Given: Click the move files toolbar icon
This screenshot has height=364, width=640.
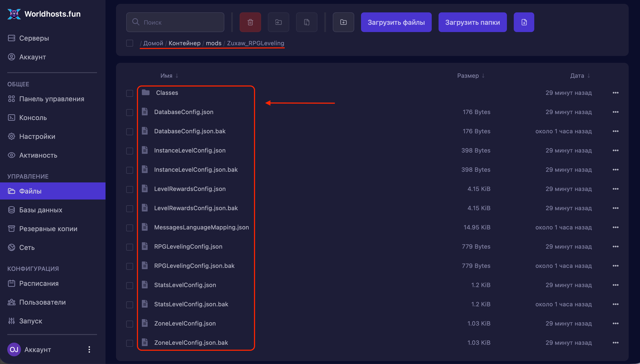Looking at the screenshot, I should pyautogui.click(x=278, y=22).
